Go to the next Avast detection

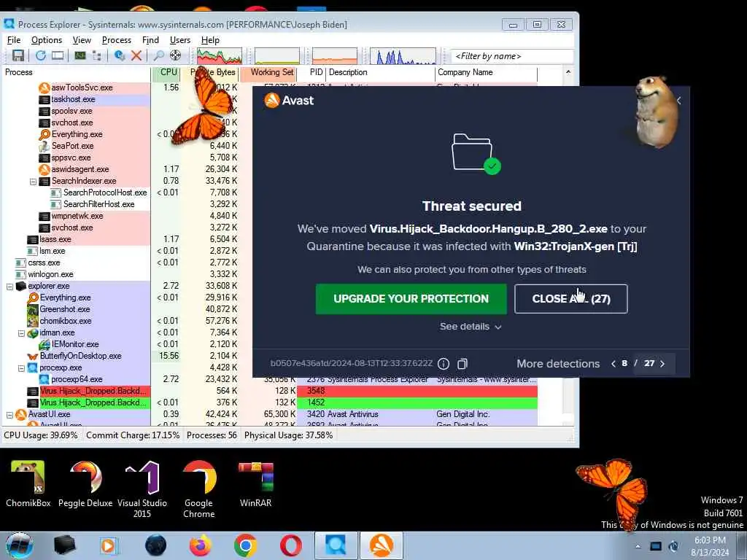coord(662,364)
